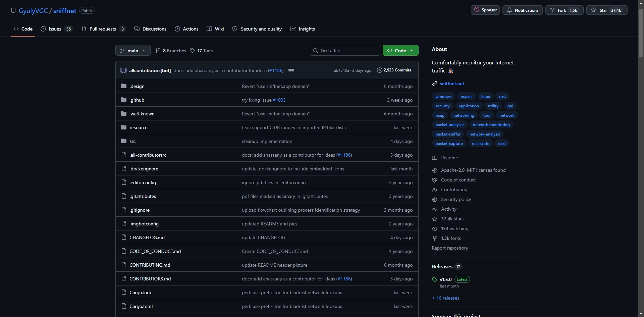Click the link icon beside sniffnet.net
644x317 pixels.
(x=435, y=84)
